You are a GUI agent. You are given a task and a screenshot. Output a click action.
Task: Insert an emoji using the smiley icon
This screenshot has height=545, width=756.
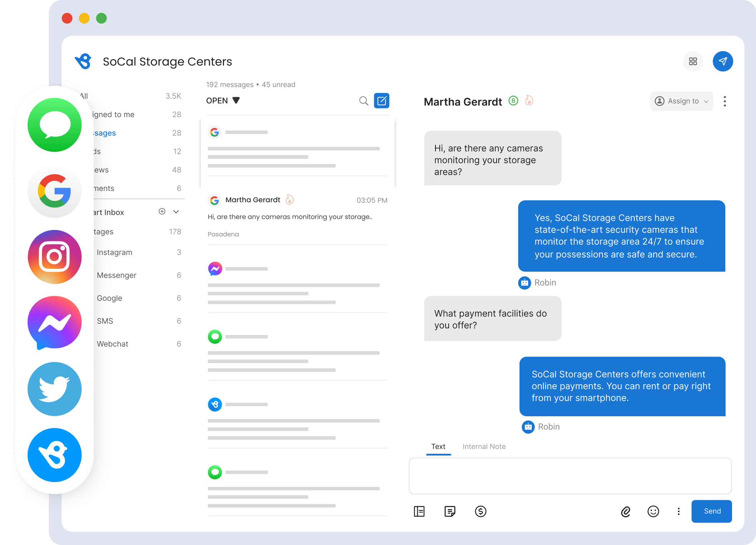point(653,511)
